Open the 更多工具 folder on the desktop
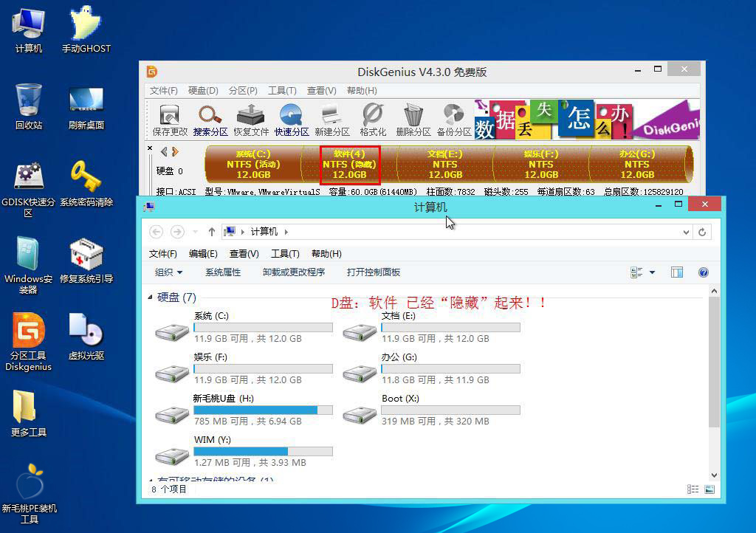Screen dimensions: 756x533 click(x=29, y=413)
